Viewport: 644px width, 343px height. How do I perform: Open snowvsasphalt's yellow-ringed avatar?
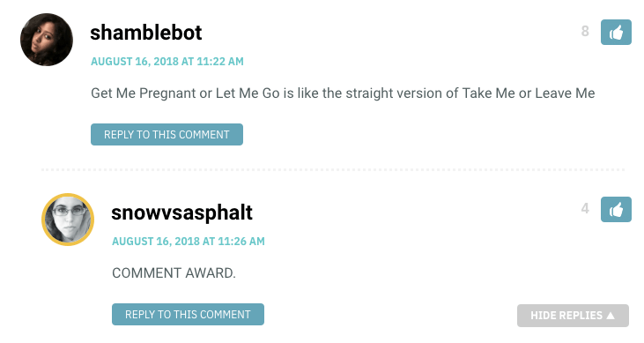point(68,220)
